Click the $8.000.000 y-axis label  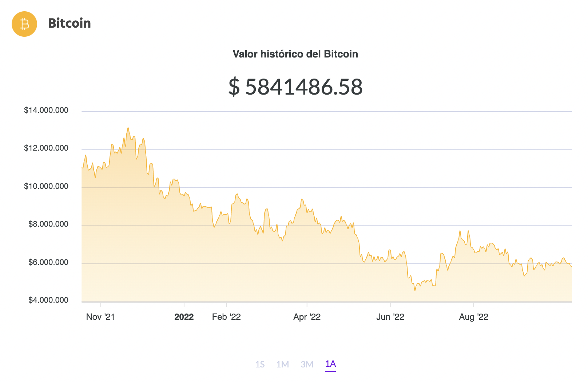(48, 224)
